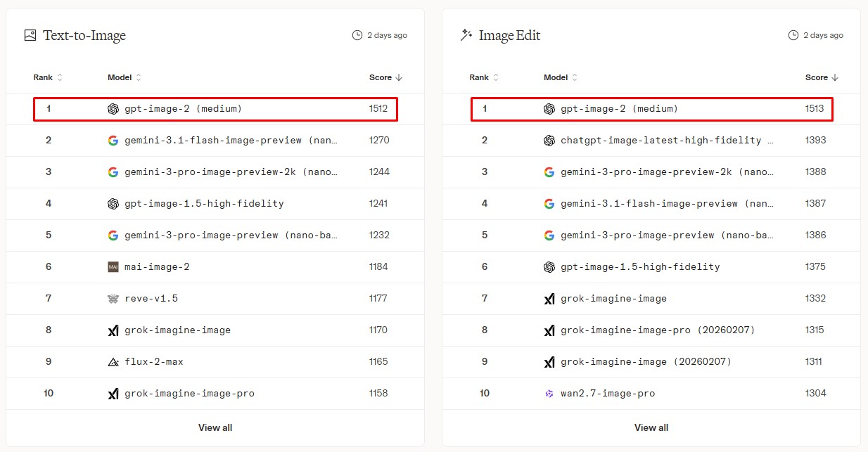Screen dimensions: 868x452
Task: Open View all under Image Edit
Action: pyautogui.click(x=651, y=427)
